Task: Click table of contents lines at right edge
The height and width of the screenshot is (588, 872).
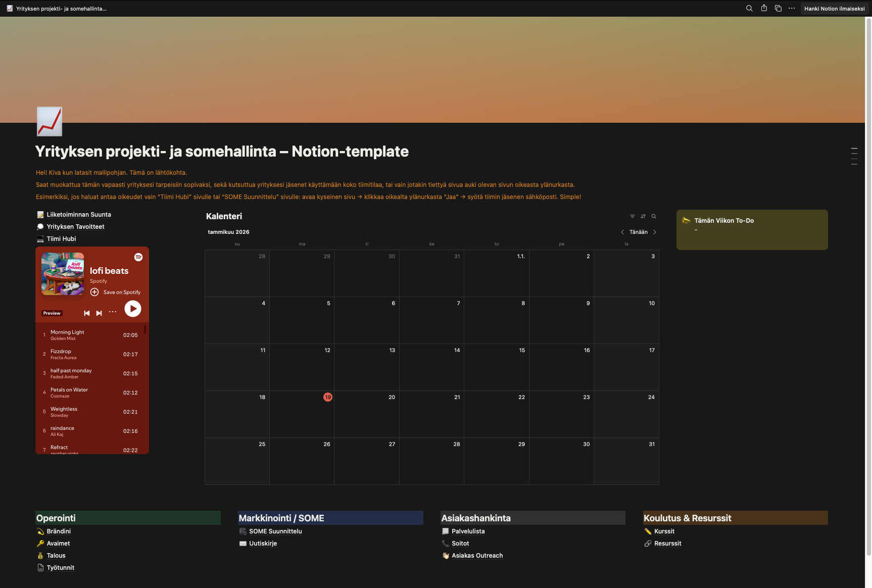Action: click(854, 156)
